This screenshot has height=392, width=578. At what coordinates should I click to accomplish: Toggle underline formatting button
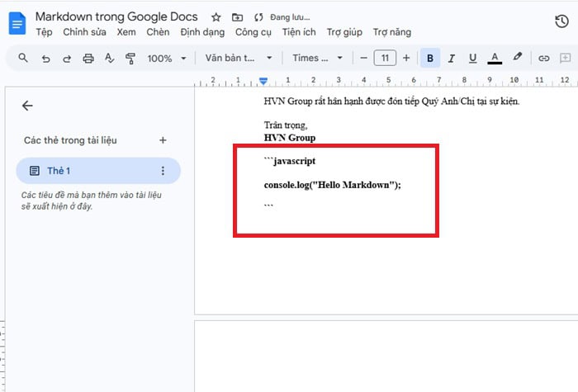[x=472, y=59]
